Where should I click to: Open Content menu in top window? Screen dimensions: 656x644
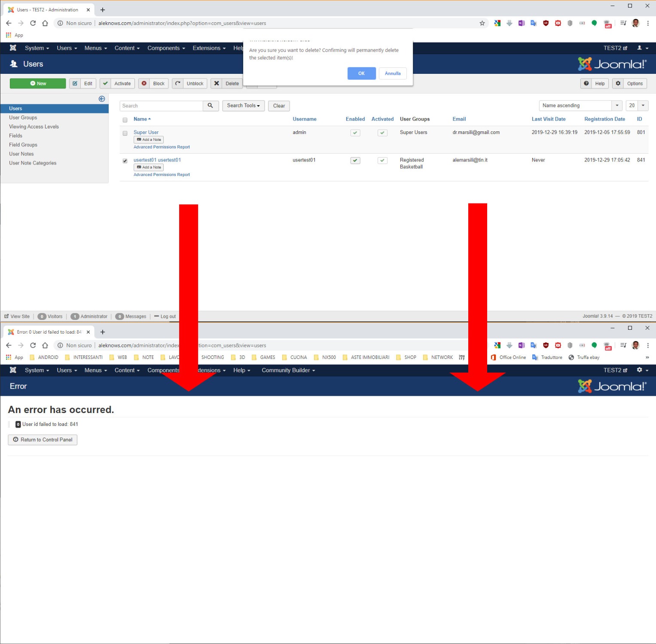point(127,48)
